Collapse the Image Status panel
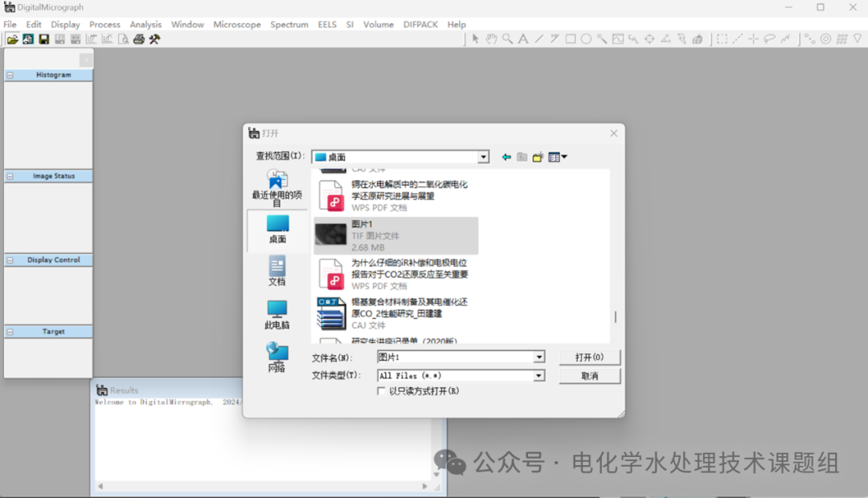Viewport: 868px width, 498px height. (x=10, y=176)
